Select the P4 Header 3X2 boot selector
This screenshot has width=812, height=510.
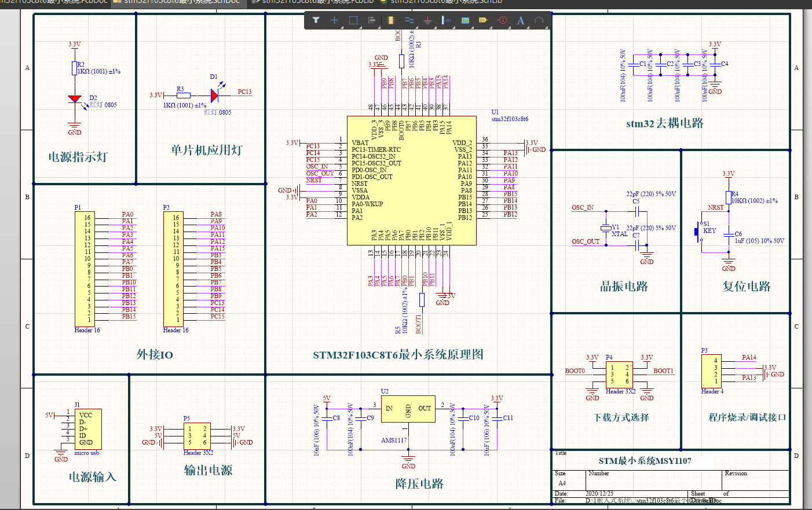click(x=619, y=375)
